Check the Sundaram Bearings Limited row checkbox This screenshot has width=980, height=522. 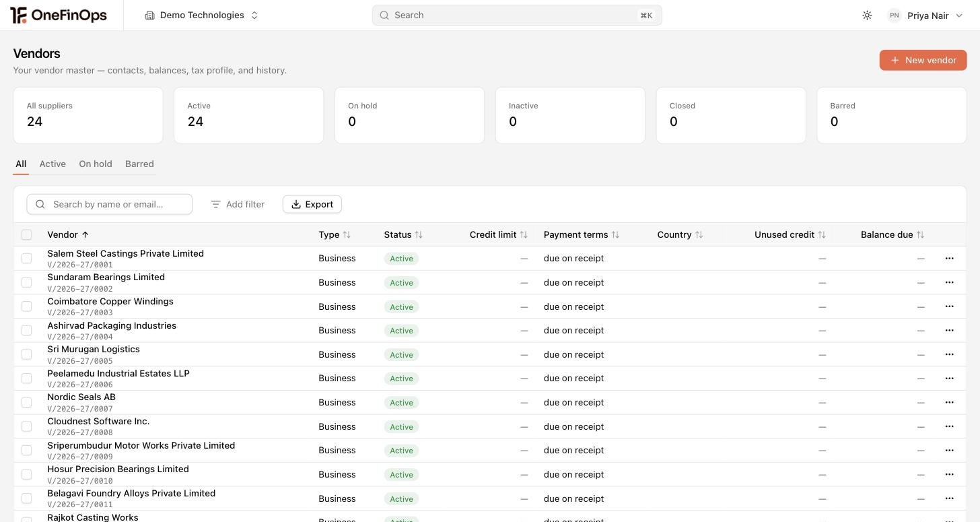26,283
